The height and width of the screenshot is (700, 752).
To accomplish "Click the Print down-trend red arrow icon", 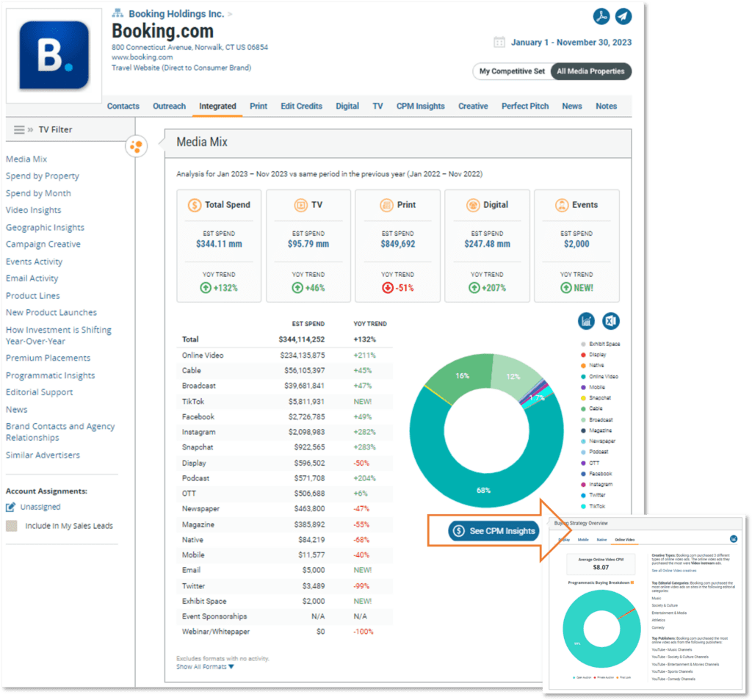I will click(388, 288).
